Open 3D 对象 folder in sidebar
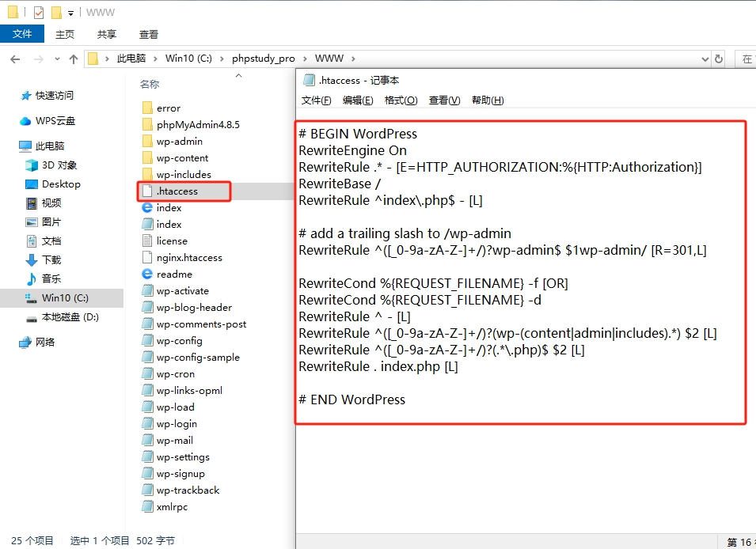The image size is (756, 549). tap(51, 165)
